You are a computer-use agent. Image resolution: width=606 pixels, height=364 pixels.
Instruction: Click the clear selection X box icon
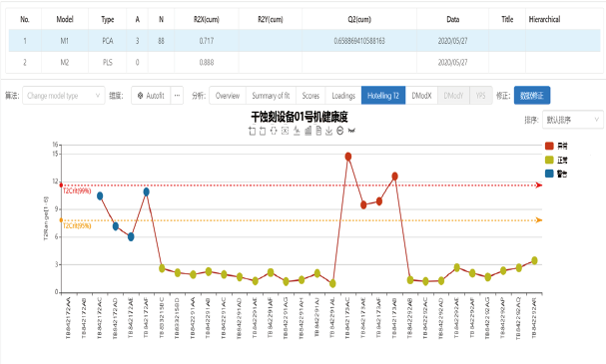point(285,131)
